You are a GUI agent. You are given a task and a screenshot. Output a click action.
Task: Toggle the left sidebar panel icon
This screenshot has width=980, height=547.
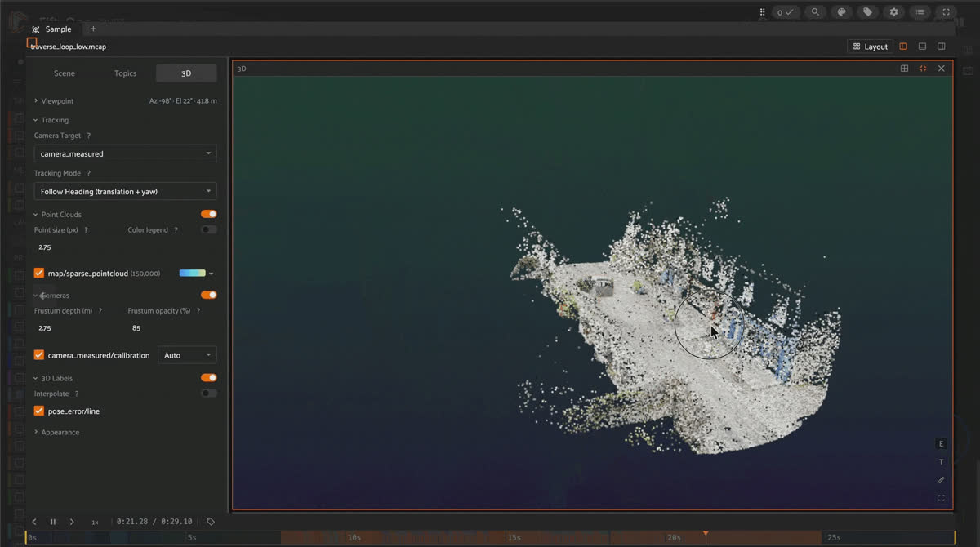[x=903, y=47]
